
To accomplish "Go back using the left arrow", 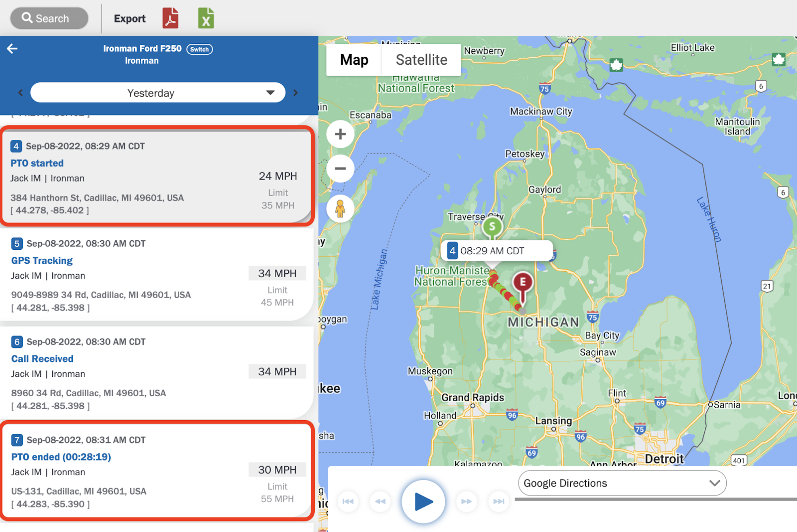I will [x=12, y=48].
